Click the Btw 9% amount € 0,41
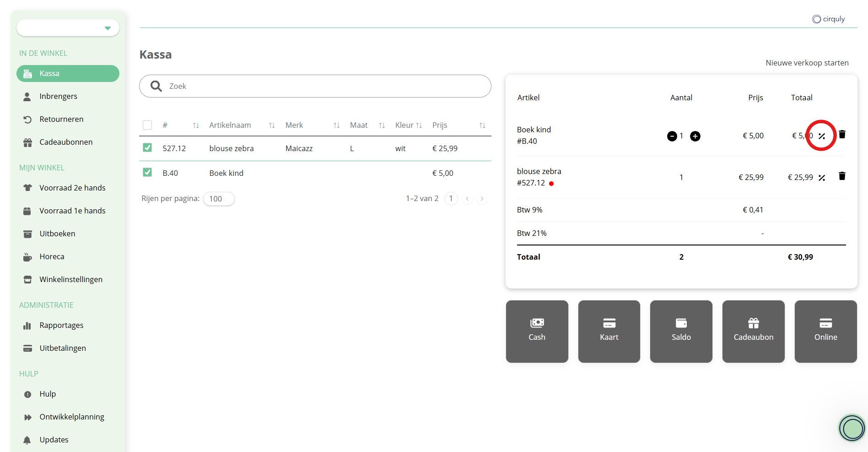The height and width of the screenshot is (452, 868). point(753,210)
